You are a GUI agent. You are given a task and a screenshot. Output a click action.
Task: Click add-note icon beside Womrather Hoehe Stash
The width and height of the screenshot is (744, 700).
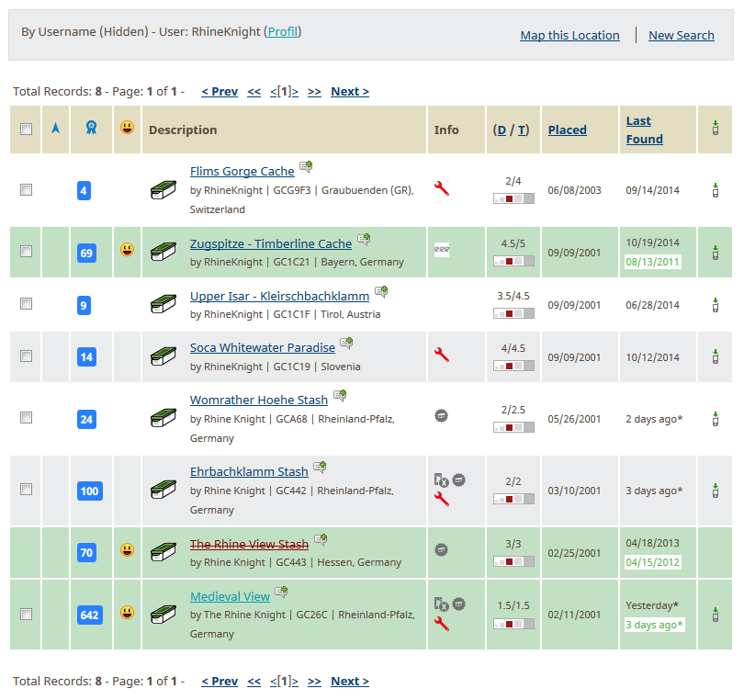point(340,395)
